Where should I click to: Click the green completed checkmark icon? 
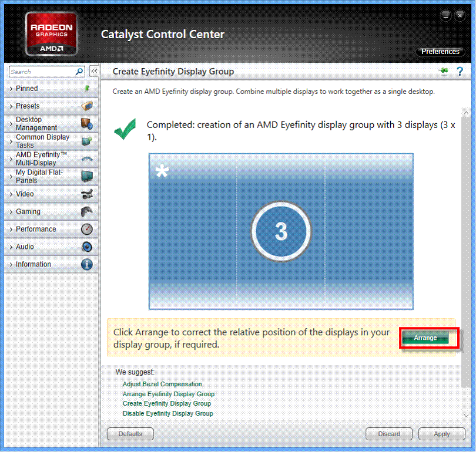[125, 129]
